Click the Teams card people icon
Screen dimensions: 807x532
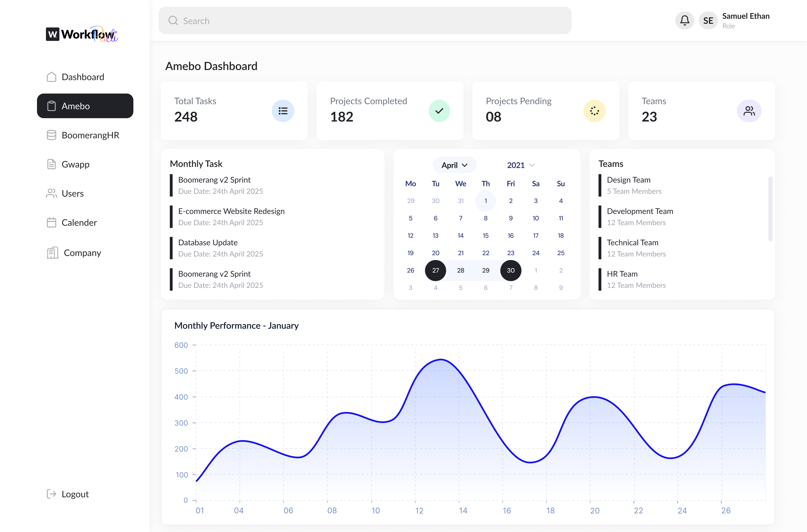[x=749, y=111]
